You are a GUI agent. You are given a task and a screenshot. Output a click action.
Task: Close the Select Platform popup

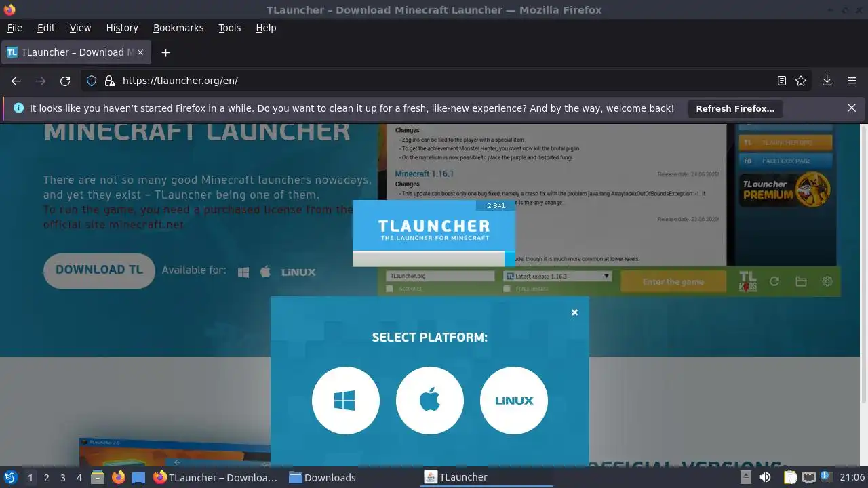(x=574, y=312)
